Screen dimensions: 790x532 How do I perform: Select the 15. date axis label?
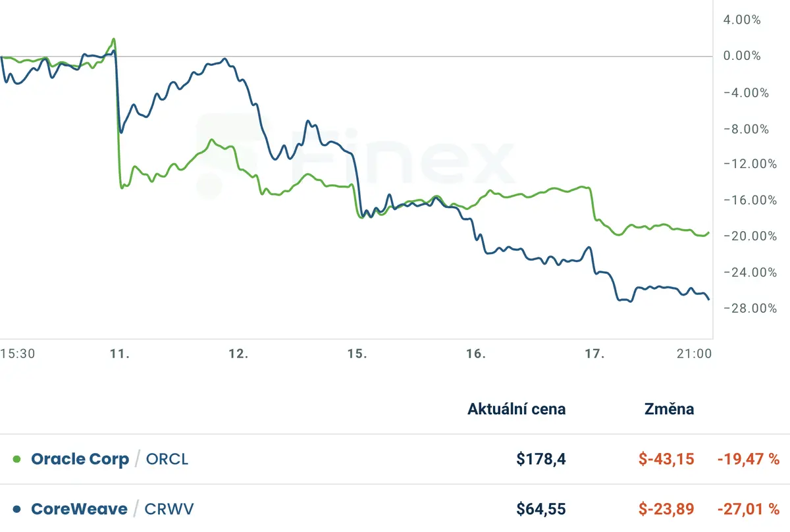click(x=357, y=354)
